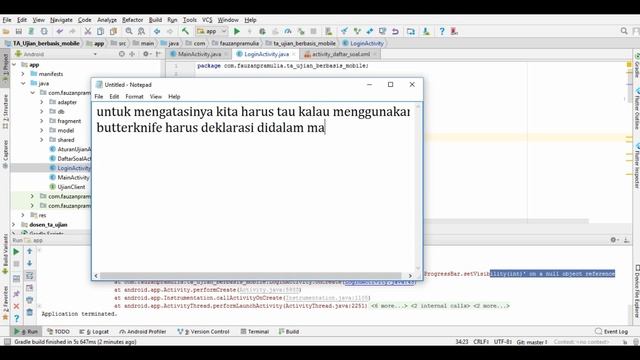640x360 pixels.
Task: Pin the Run tab with the pin icon
Action: (x=16, y=294)
